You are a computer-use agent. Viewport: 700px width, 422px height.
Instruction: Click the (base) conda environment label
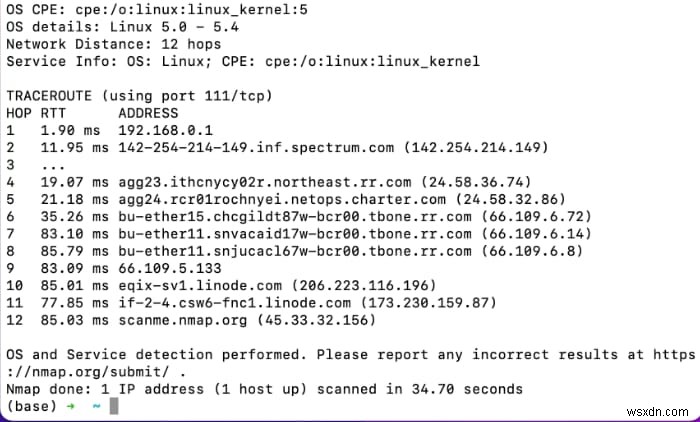pos(31,405)
